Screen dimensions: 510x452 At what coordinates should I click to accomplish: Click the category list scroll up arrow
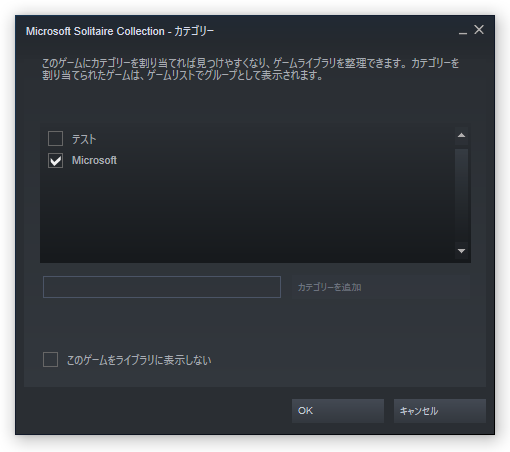click(x=461, y=135)
